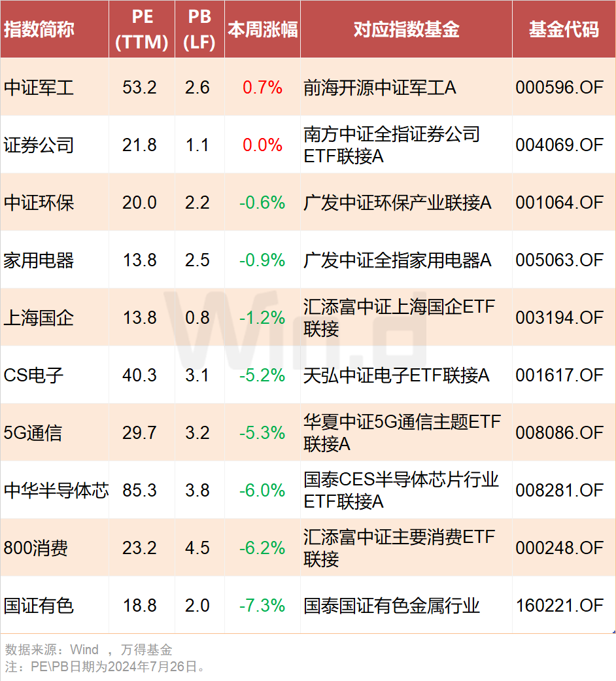Click fund name 广发中证环保产业联接A

tap(397, 203)
